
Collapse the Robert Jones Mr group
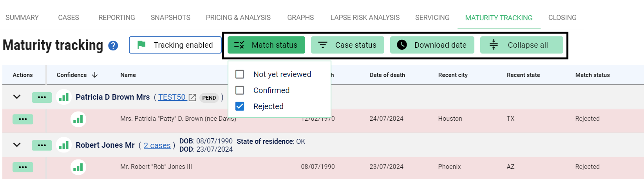[x=17, y=145]
